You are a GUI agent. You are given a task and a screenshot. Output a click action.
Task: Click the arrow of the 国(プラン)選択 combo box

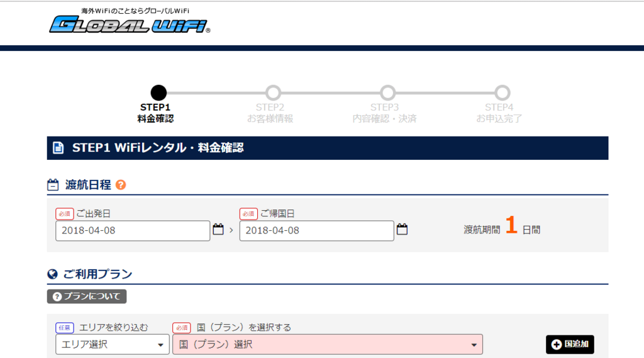(474, 345)
